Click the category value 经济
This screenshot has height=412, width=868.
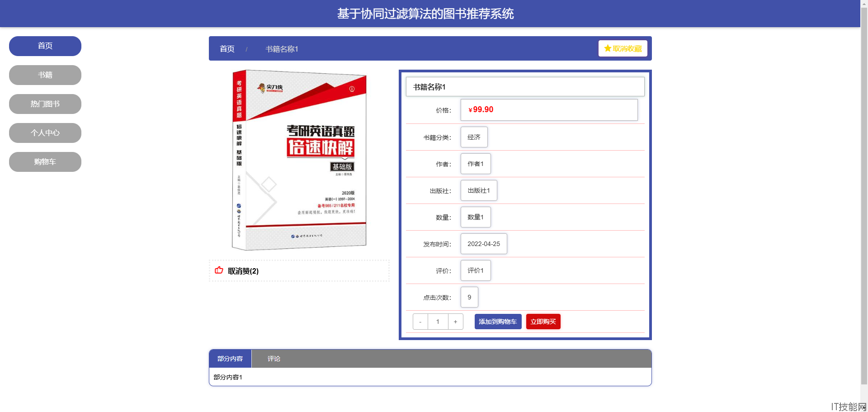[474, 137]
